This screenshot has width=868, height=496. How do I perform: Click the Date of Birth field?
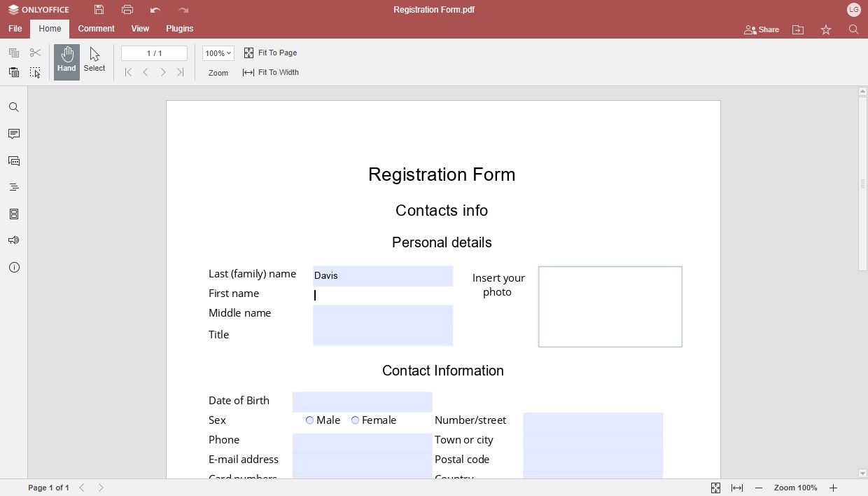point(362,401)
